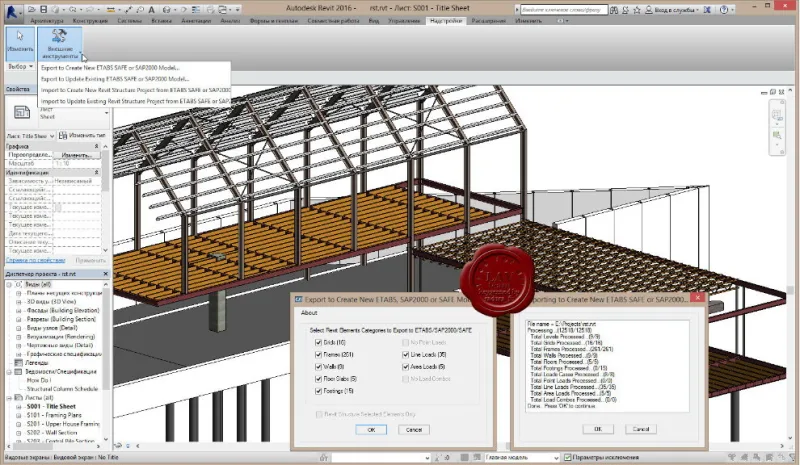Toggle the Frames (261) checkbox

tap(318, 355)
